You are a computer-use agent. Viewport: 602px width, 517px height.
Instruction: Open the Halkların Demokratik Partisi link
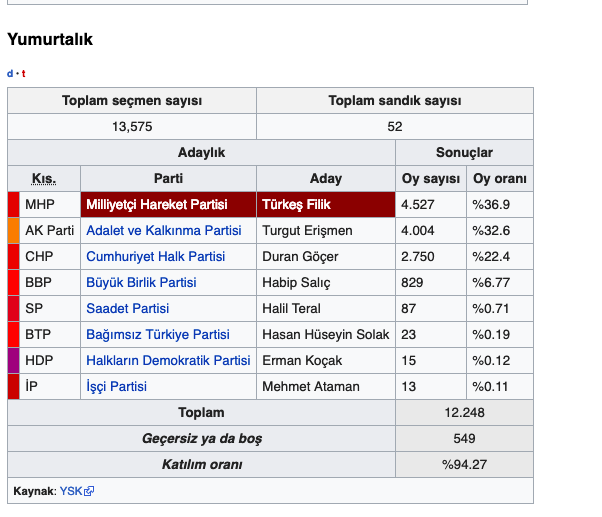pos(168,360)
